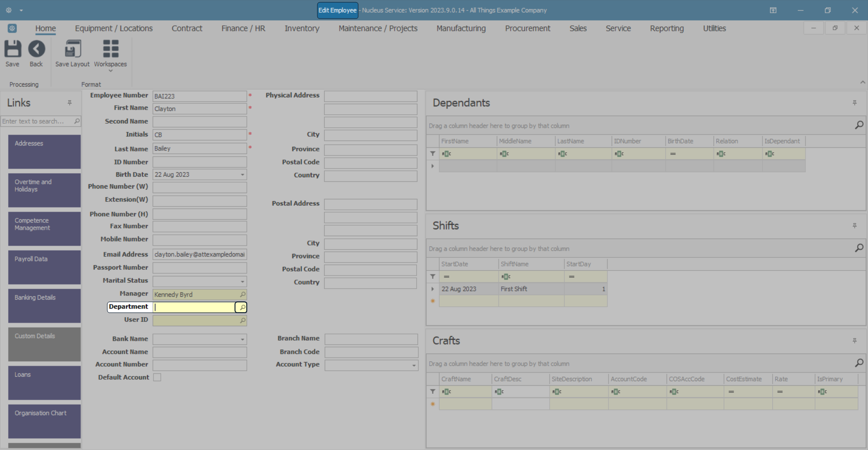868x450 pixels.
Task: Open the Workspaces grid icon
Action: point(110,49)
